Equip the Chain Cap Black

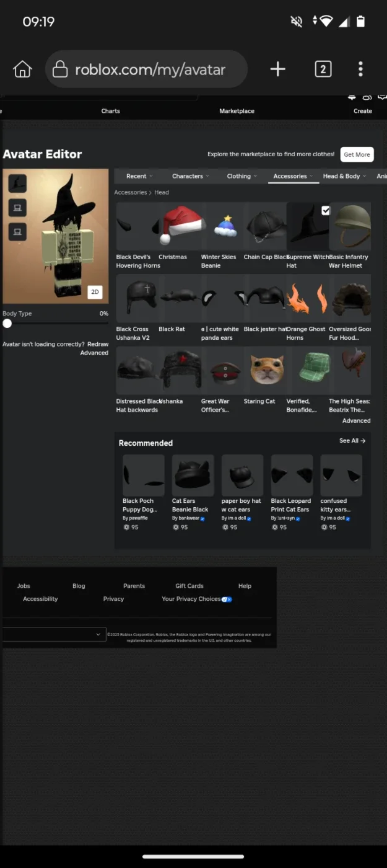[x=265, y=226]
